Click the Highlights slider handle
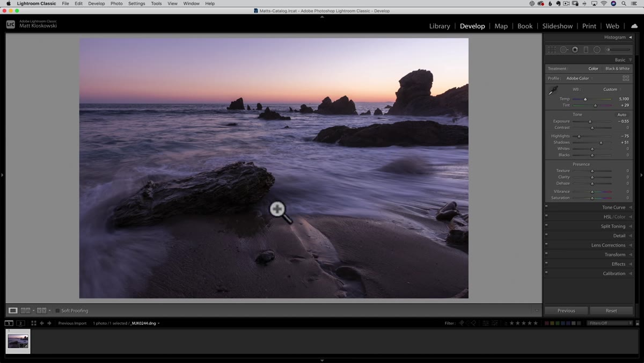644x363 pixels. point(579,136)
